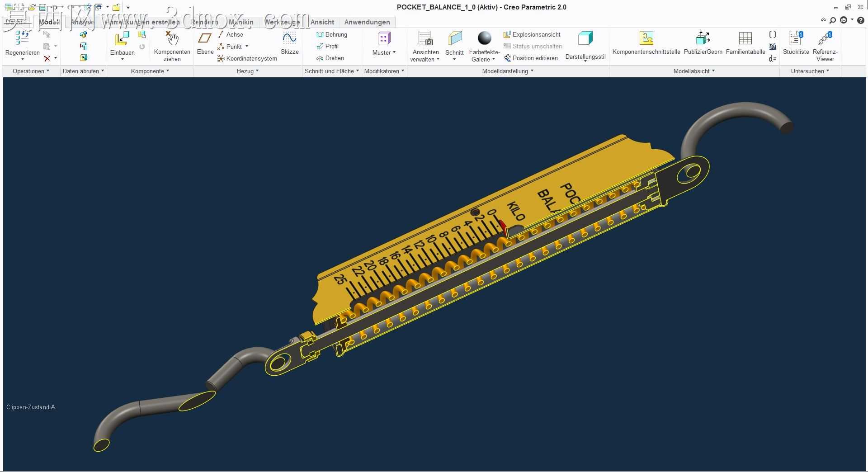Open Farbeffekte-Galerie appearance sphere
Screen dimensions: 868x472
485,38
